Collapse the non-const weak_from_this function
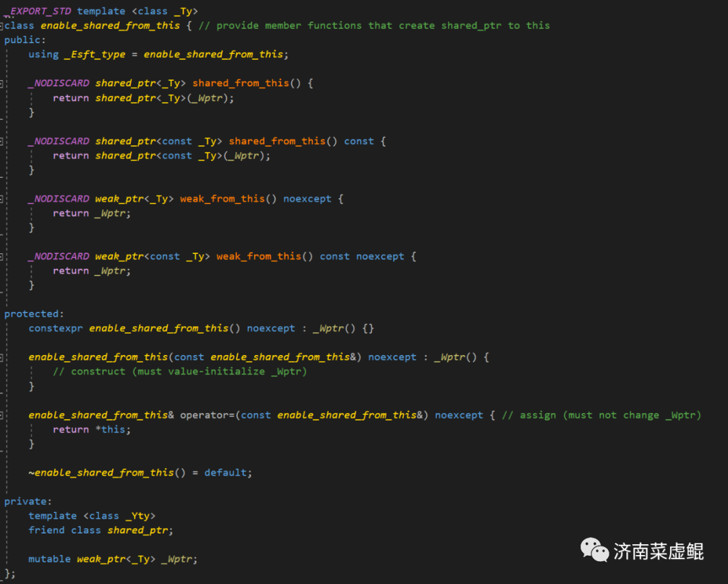This screenshot has height=584, width=728. [x=2, y=199]
